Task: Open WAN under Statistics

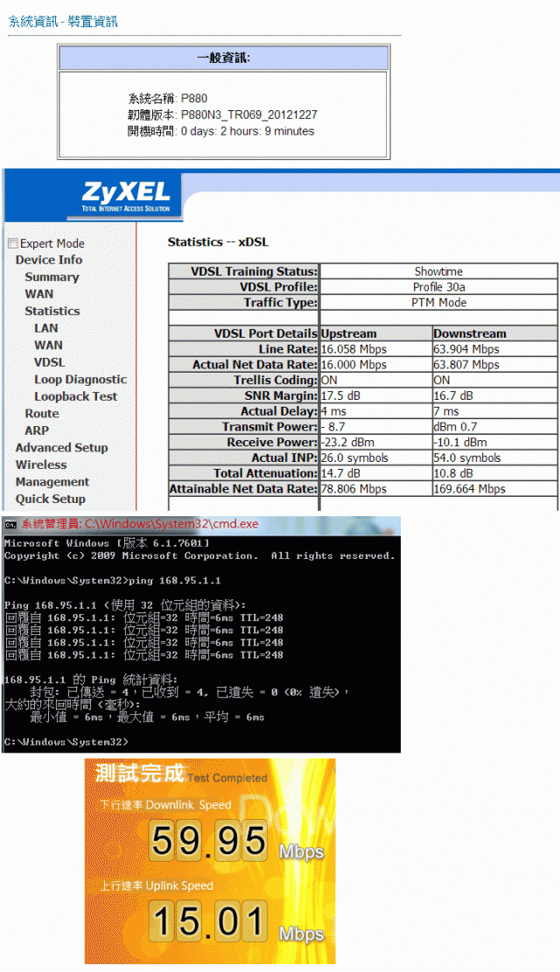Action: pyautogui.click(x=48, y=346)
